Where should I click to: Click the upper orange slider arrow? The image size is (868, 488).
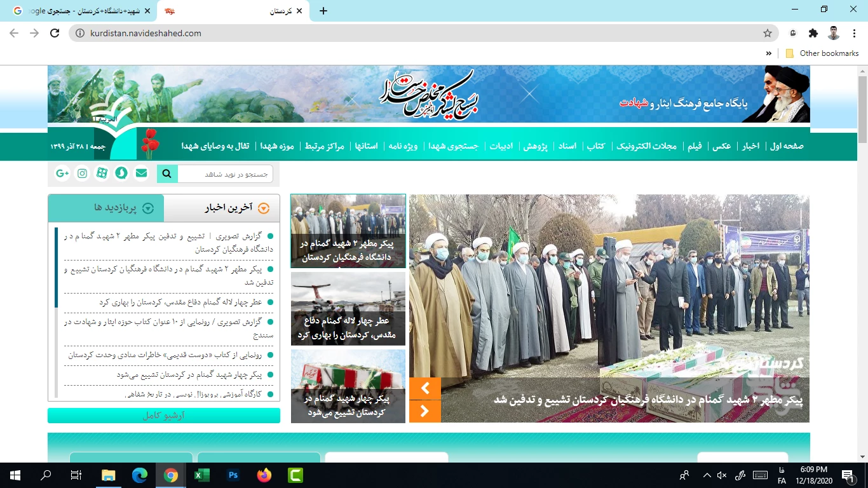pos(425,388)
